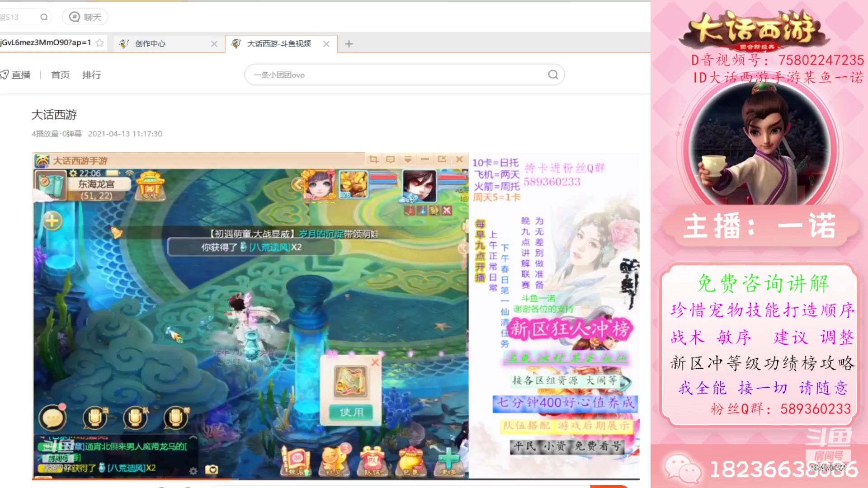The image size is (868, 488).
Task: Click the red buff icon with the white X
Action: pos(447,210)
